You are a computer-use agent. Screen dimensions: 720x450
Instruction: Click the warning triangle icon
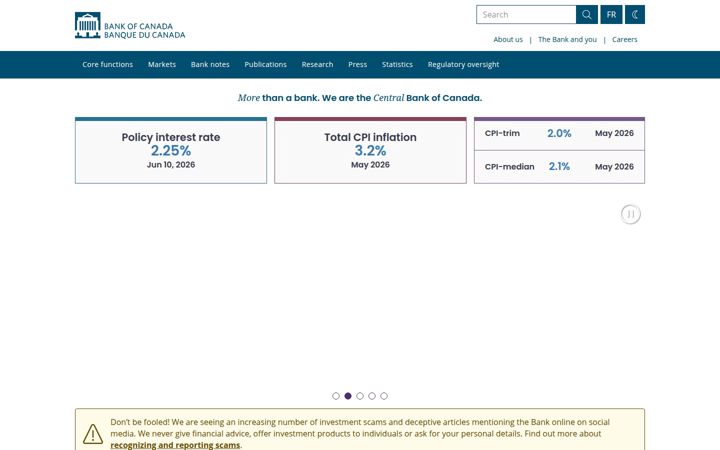coord(93,433)
